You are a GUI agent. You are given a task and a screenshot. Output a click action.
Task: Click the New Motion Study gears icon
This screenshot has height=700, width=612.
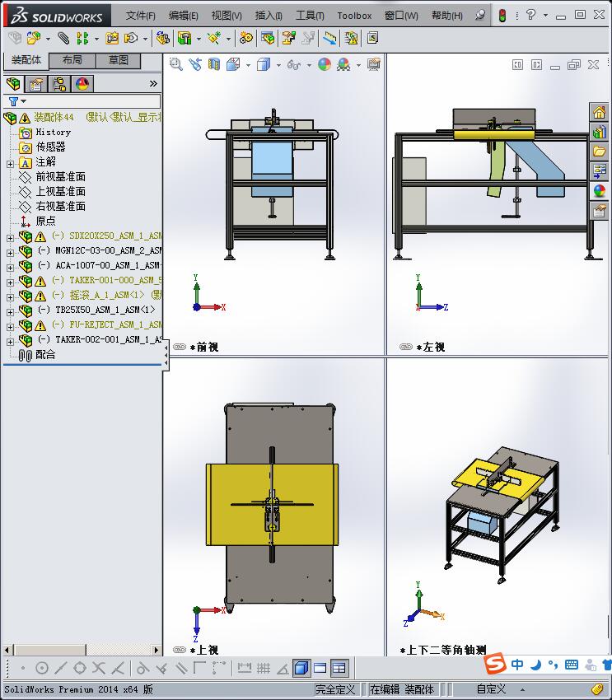(x=245, y=39)
